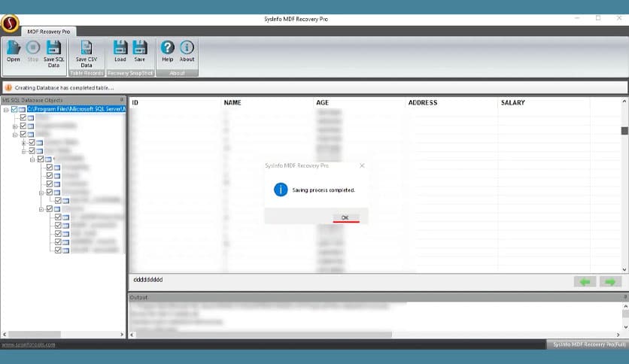
Task: Click the tree panel scroll-right arrow
Action: 122,334
